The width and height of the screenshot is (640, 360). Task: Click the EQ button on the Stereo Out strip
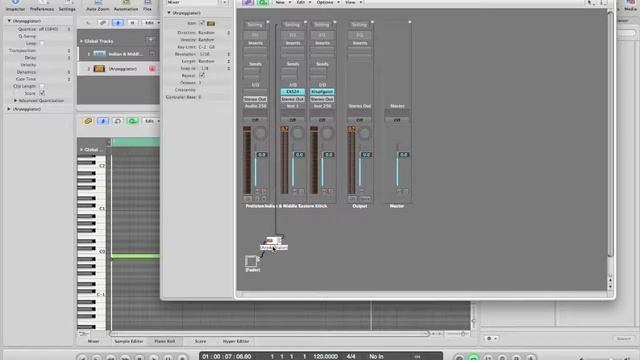coord(360,35)
